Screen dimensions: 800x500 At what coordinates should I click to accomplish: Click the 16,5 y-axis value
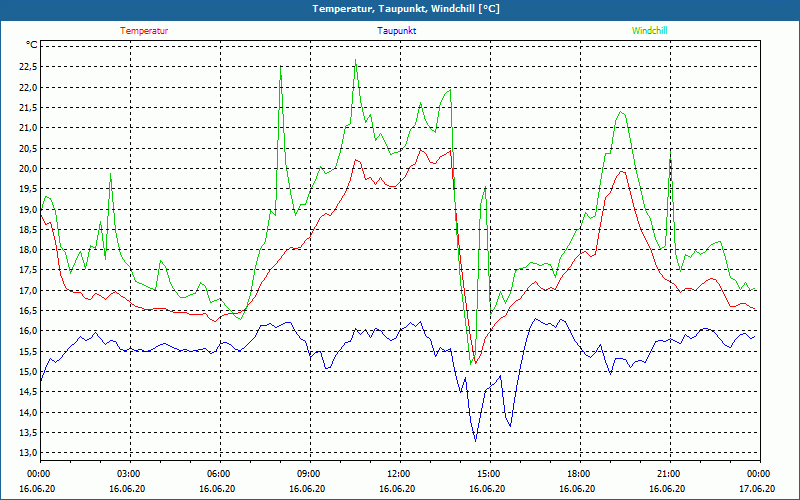(29, 311)
